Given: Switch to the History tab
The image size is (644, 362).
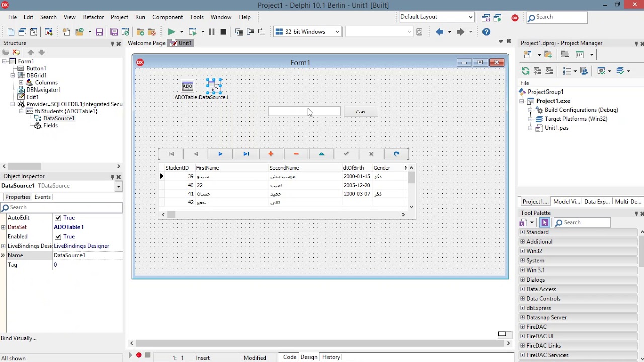Looking at the screenshot, I should 331,357.
